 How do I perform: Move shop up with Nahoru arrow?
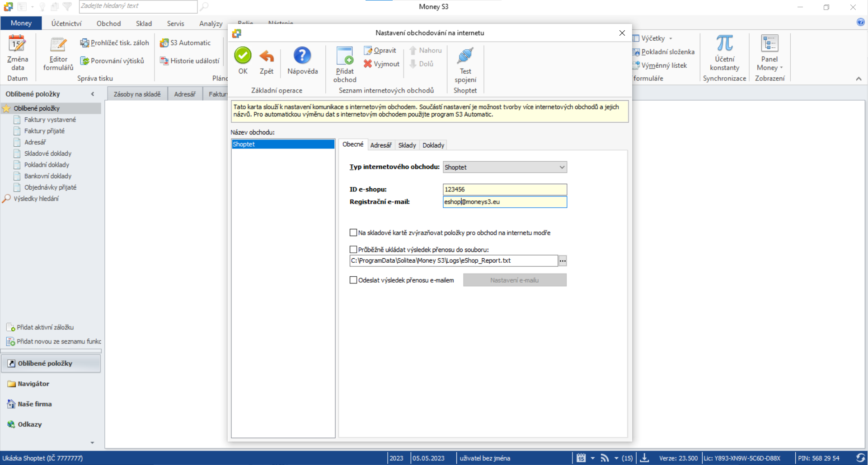click(x=425, y=51)
